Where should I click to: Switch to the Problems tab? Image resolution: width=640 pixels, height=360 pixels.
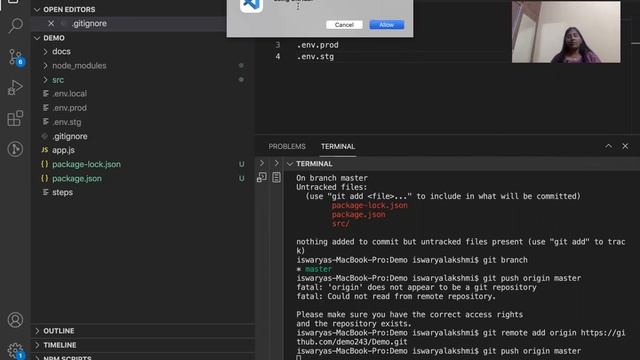[x=287, y=147]
